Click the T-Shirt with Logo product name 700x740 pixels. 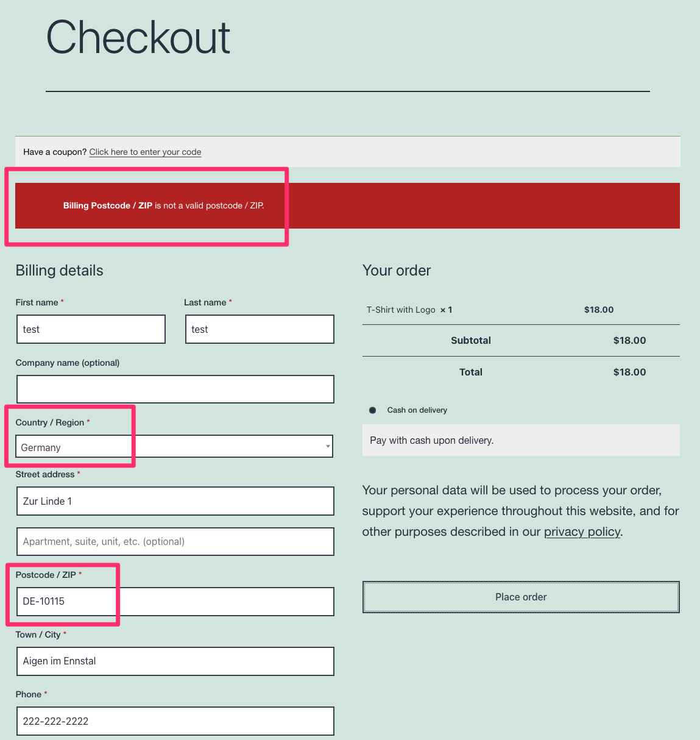[401, 310]
